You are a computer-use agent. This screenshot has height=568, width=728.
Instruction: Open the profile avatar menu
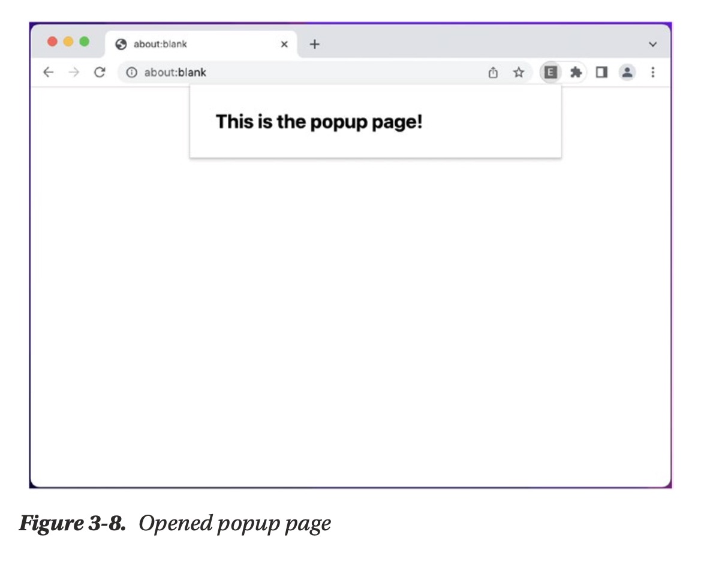click(627, 72)
